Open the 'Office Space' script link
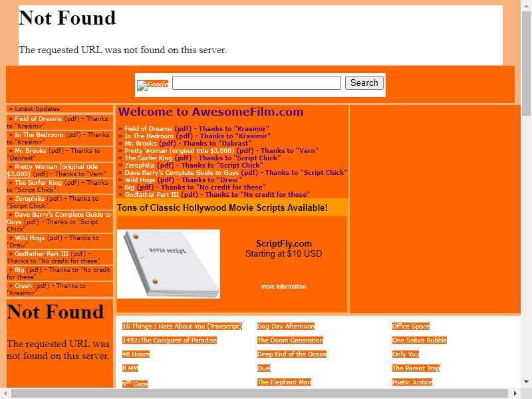532x399 pixels. point(411,326)
